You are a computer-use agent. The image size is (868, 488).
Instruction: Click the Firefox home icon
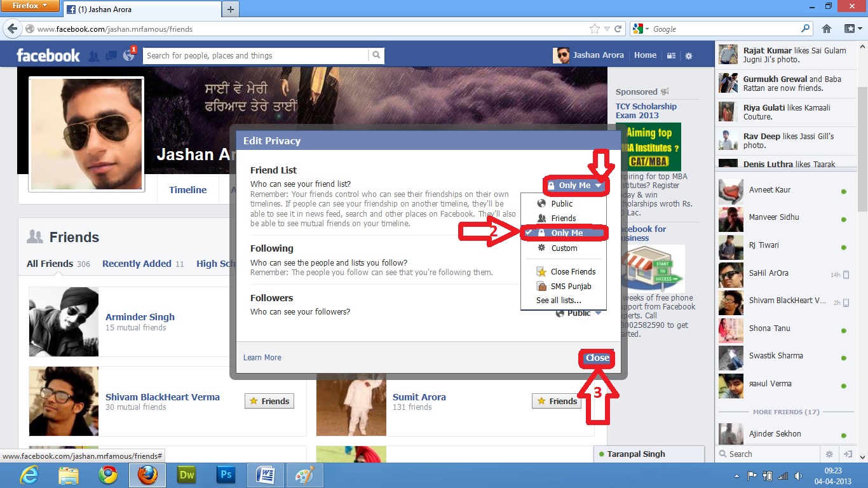(x=827, y=29)
